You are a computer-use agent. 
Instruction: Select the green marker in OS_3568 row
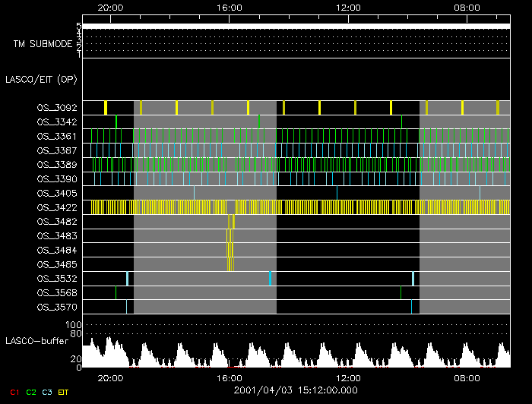(116, 292)
